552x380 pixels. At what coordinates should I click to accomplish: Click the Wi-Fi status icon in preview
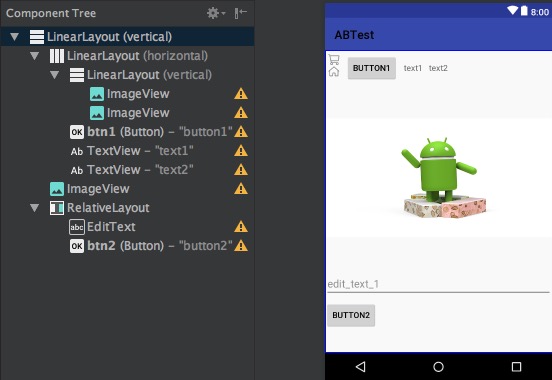coord(513,11)
